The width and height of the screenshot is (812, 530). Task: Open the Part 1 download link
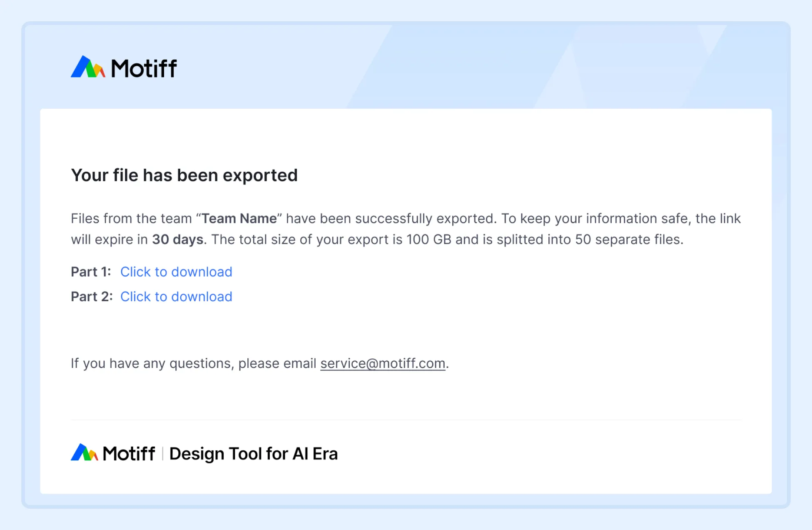176,272
